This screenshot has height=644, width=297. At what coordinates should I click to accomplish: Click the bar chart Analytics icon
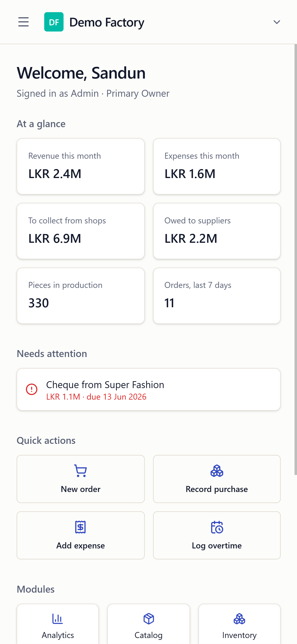(x=58, y=619)
